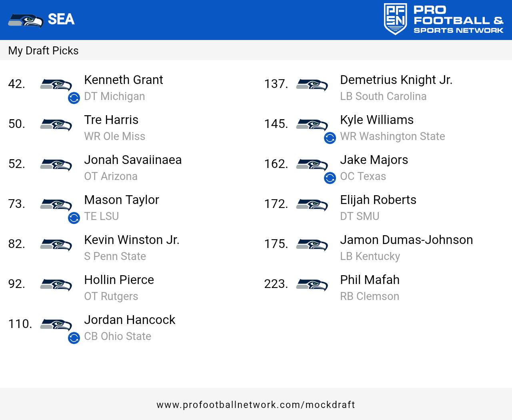Click pick number 92 for Hollin Pierce

click(x=16, y=284)
